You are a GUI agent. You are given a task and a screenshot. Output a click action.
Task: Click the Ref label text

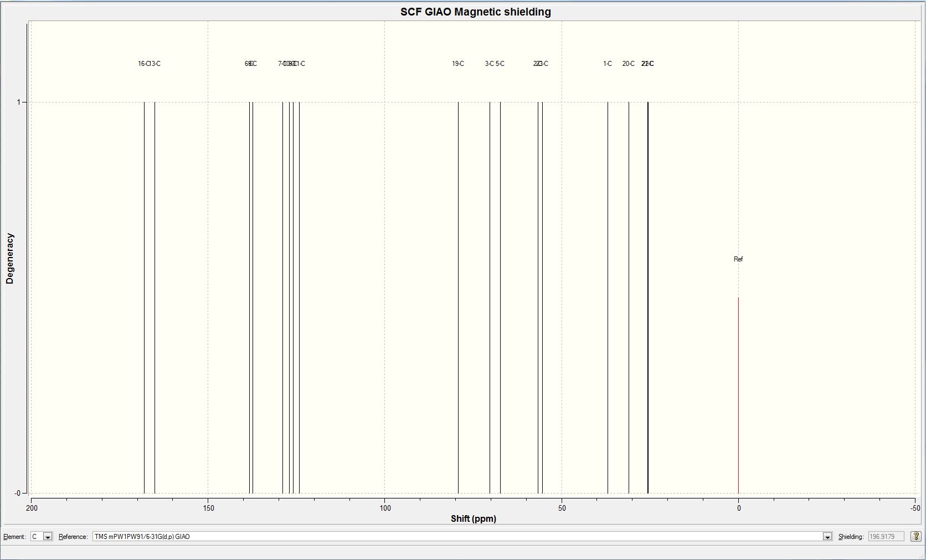tap(738, 259)
